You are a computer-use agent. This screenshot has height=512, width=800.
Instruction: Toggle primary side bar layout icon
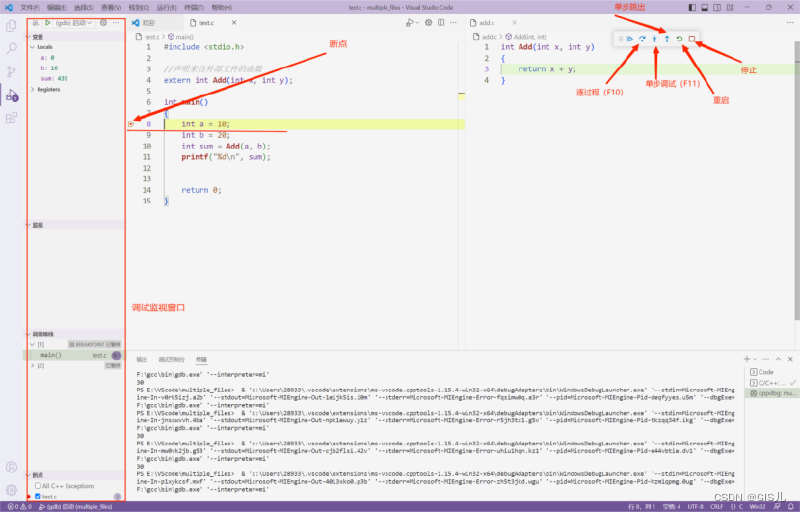coord(692,7)
